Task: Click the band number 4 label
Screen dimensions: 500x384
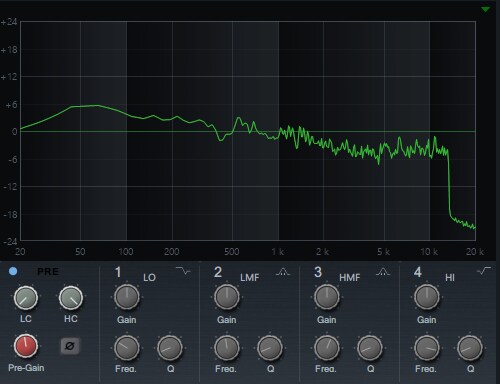Action: 418,272
